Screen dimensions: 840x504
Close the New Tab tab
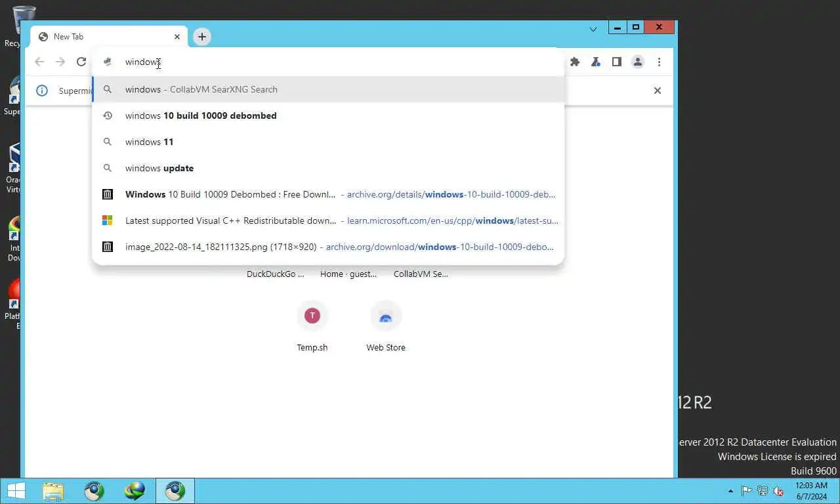[x=177, y=37]
